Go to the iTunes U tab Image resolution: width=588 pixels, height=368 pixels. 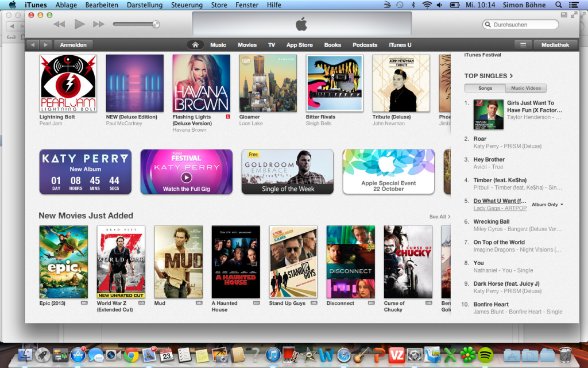click(x=400, y=45)
